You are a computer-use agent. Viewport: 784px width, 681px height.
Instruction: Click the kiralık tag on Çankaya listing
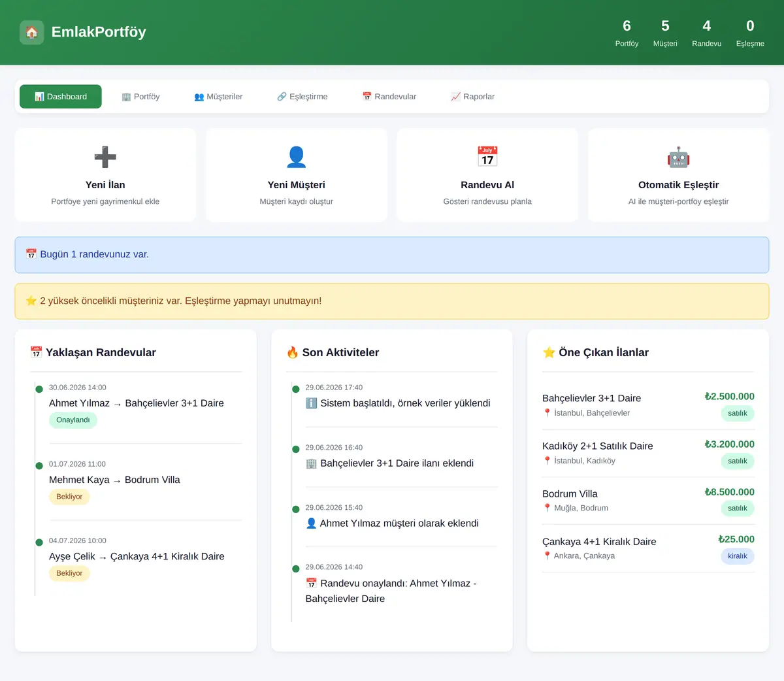tap(738, 556)
